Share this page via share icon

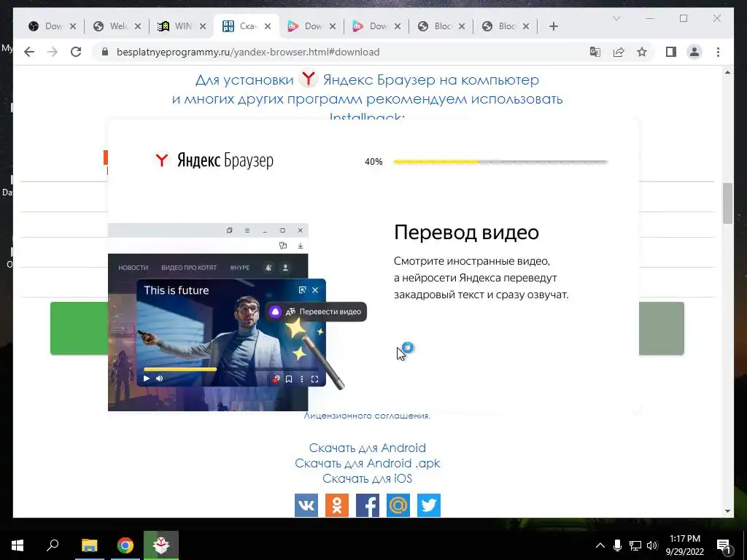tap(619, 52)
